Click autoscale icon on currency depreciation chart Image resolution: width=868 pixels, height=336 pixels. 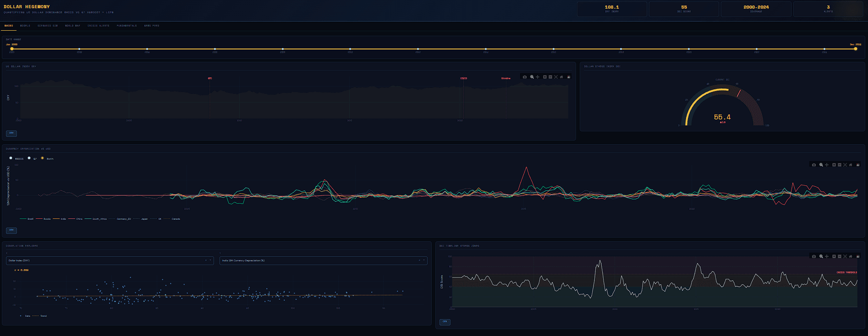845,165
